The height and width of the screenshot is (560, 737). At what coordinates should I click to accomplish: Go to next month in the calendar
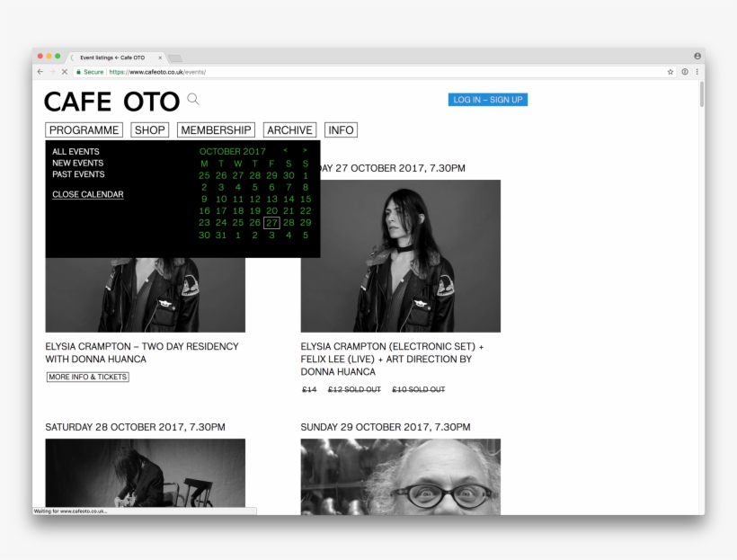(305, 150)
